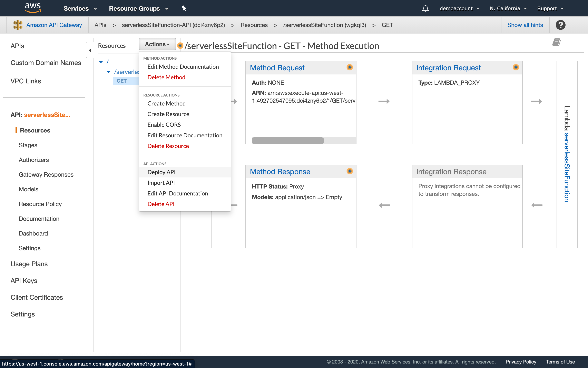This screenshot has width=588, height=368.
Task: Click the hint dot on Integration Request
Action: click(516, 67)
